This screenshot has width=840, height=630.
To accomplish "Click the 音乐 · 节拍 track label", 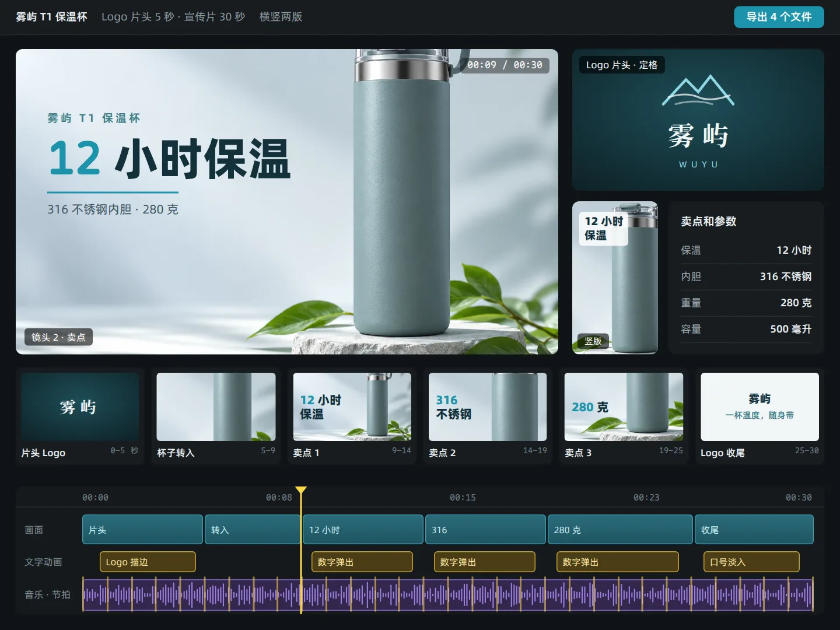I will (x=47, y=594).
